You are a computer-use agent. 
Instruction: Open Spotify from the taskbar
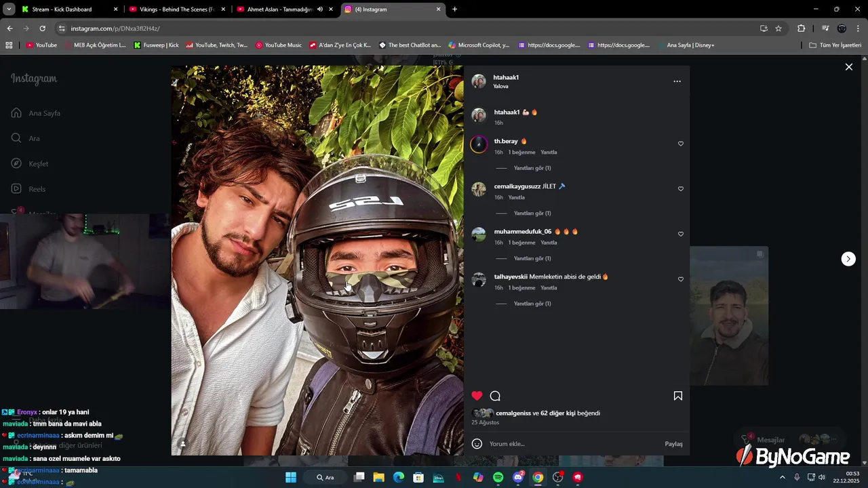498,477
